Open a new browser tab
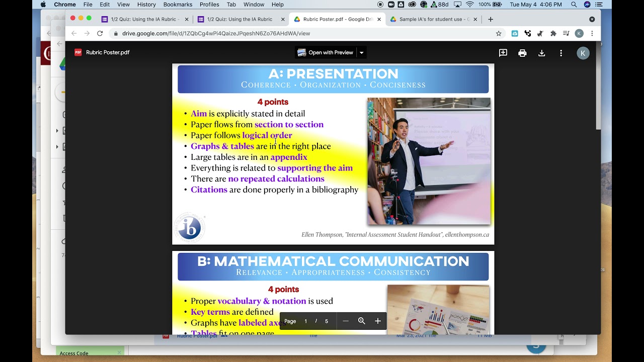This screenshot has height=362, width=644. coord(491,19)
